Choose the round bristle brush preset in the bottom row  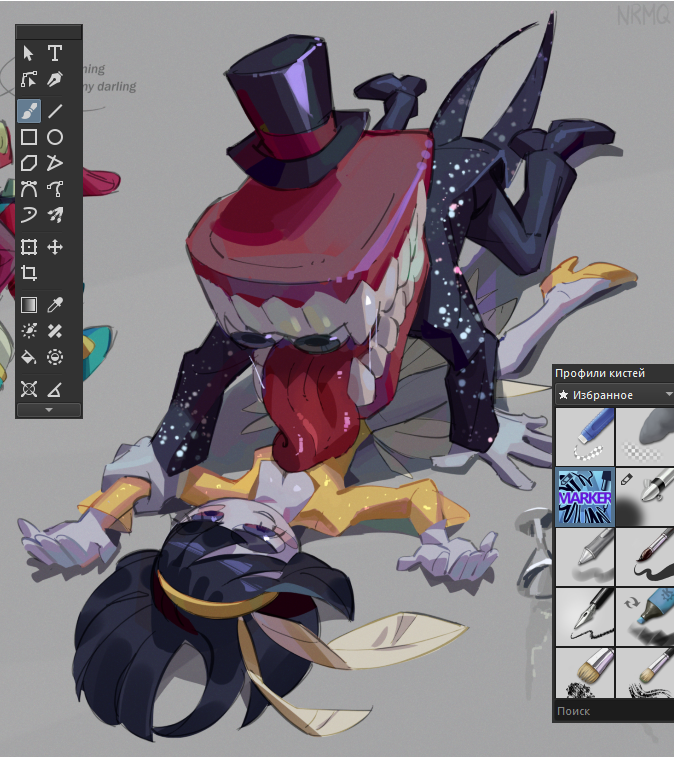(645, 673)
